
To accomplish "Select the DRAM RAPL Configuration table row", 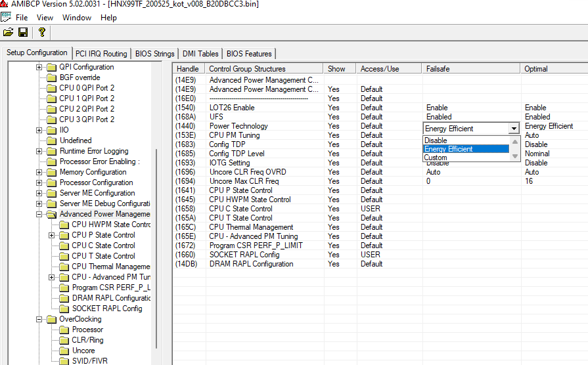I will (x=380, y=264).
